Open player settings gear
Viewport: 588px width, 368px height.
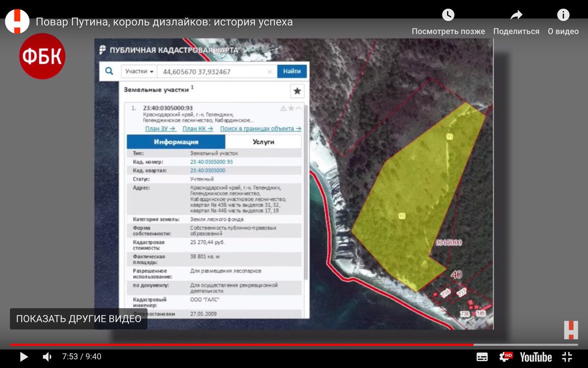[x=505, y=357]
